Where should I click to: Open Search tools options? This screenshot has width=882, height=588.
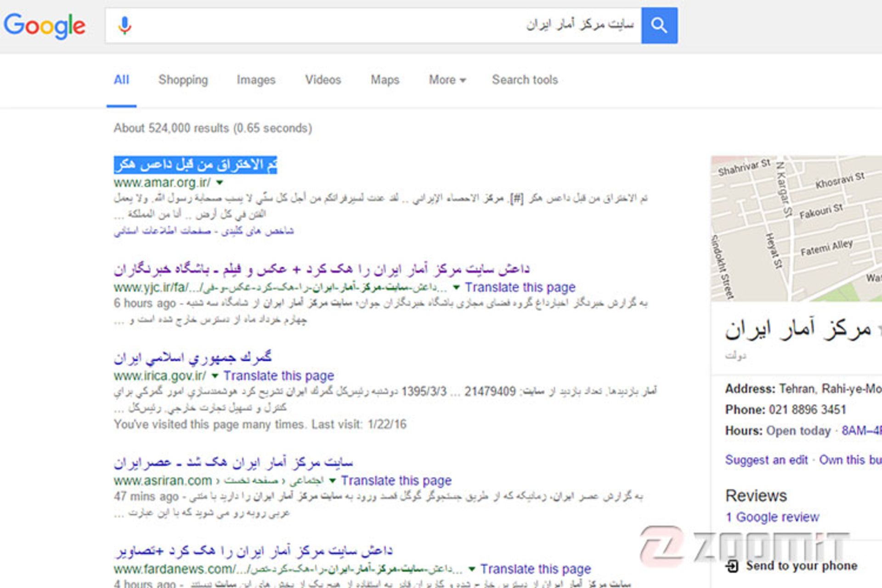click(525, 80)
